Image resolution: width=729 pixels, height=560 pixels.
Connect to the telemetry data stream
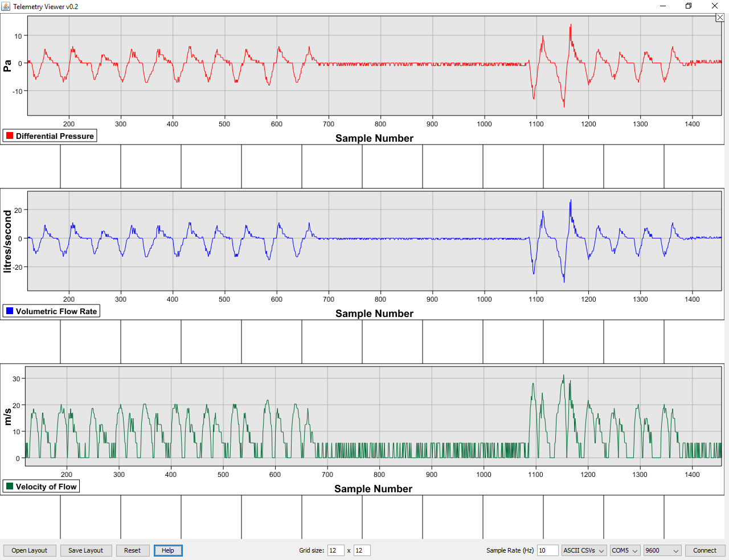tap(705, 550)
